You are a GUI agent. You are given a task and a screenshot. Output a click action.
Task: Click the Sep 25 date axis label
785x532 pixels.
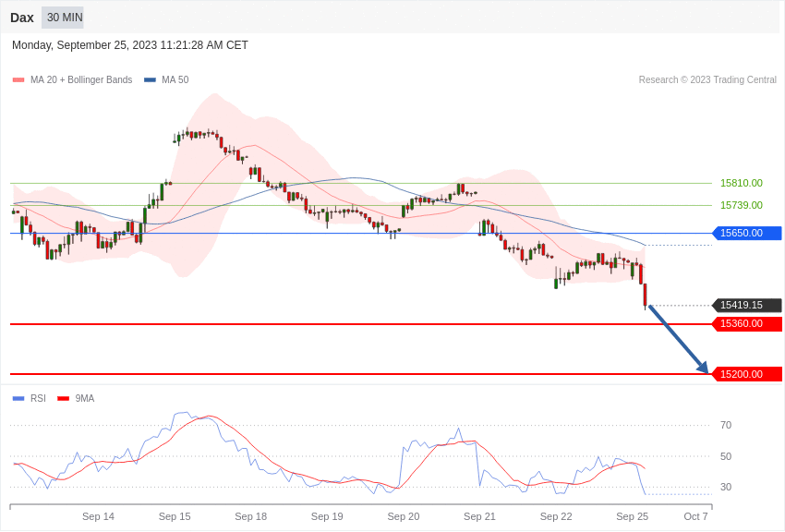point(633,516)
